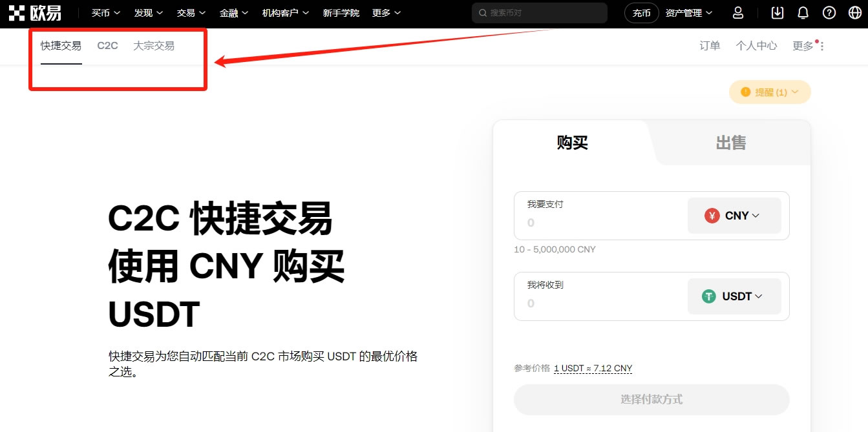Click the search magnifier icon
This screenshot has height=432, width=868.
[483, 13]
